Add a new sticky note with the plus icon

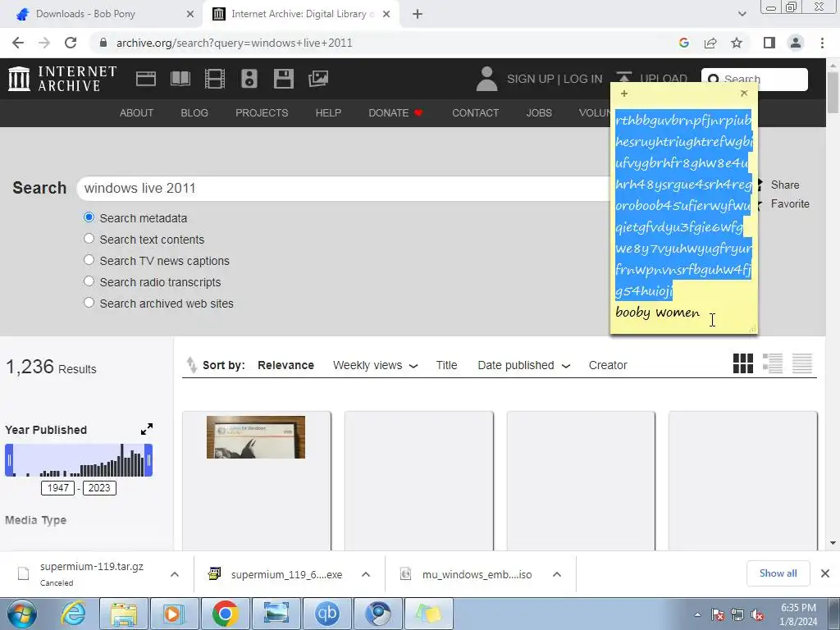tap(624, 94)
